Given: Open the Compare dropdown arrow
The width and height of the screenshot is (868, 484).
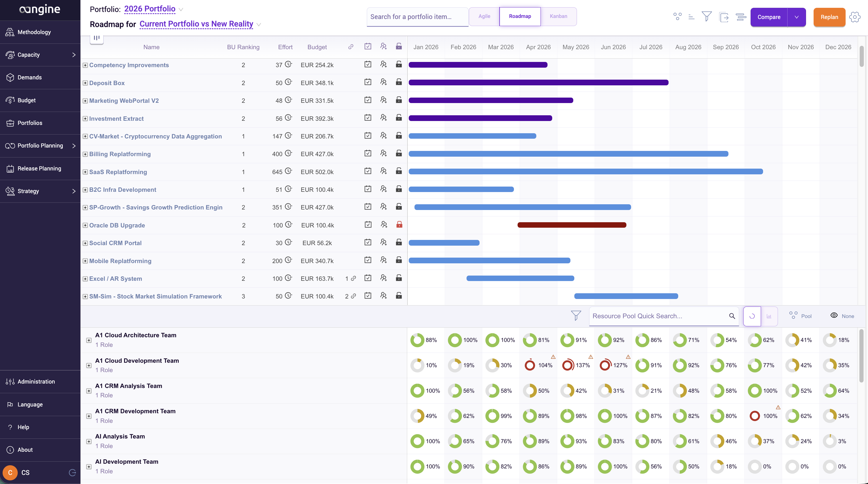Looking at the screenshot, I should click(x=797, y=17).
